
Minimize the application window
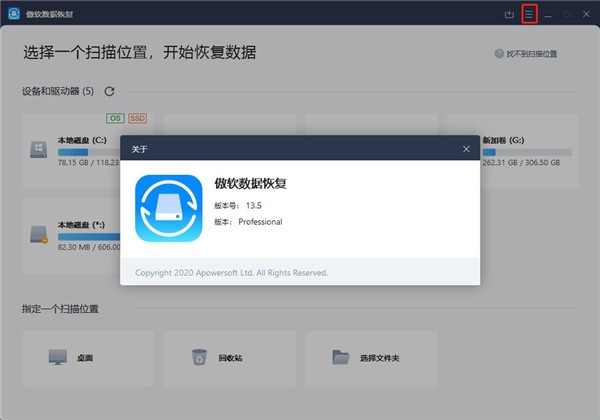click(547, 14)
